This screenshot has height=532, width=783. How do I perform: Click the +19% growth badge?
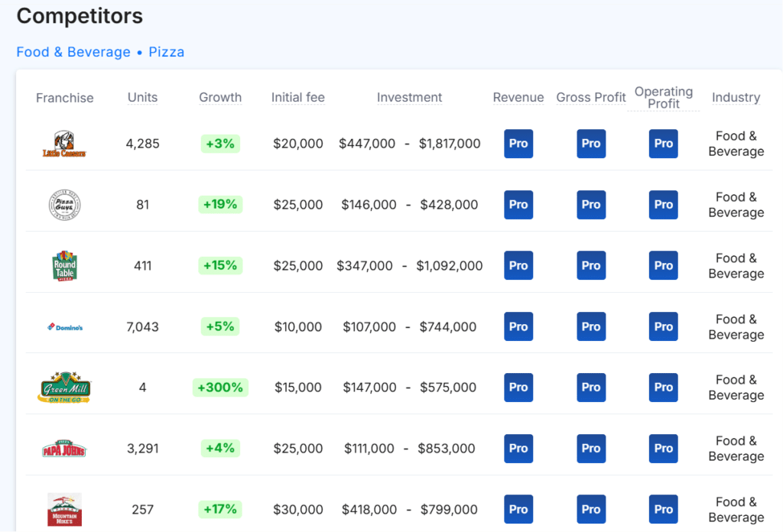pyautogui.click(x=220, y=205)
